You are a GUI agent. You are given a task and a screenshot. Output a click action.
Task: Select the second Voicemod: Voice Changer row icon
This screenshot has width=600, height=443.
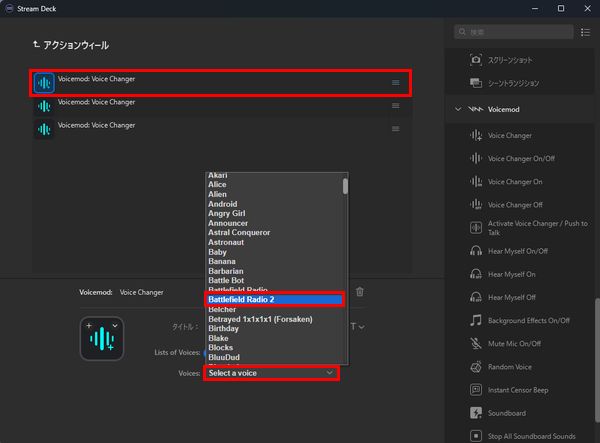44,106
